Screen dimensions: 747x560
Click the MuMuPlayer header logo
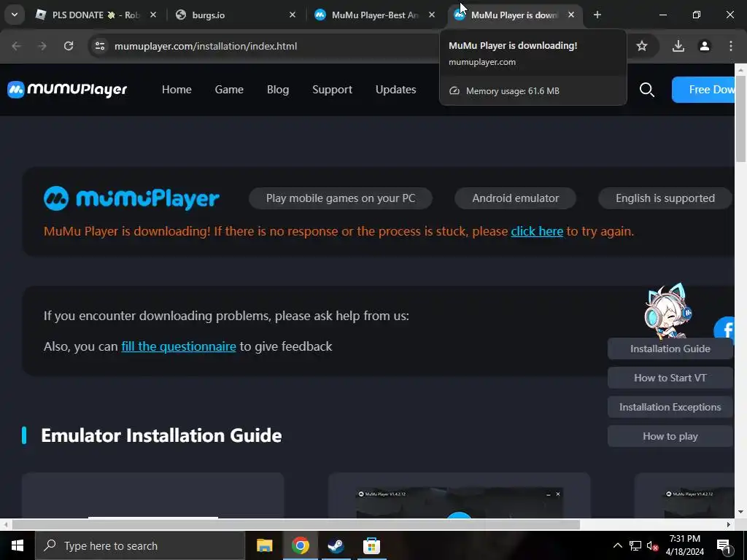(67, 90)
